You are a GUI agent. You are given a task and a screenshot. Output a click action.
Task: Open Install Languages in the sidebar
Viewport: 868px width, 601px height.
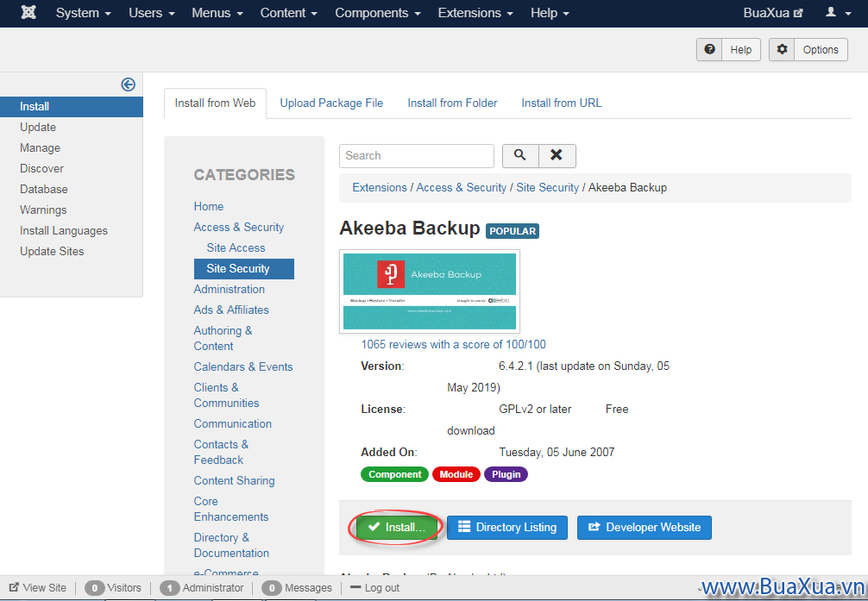(x=64, y=231)
